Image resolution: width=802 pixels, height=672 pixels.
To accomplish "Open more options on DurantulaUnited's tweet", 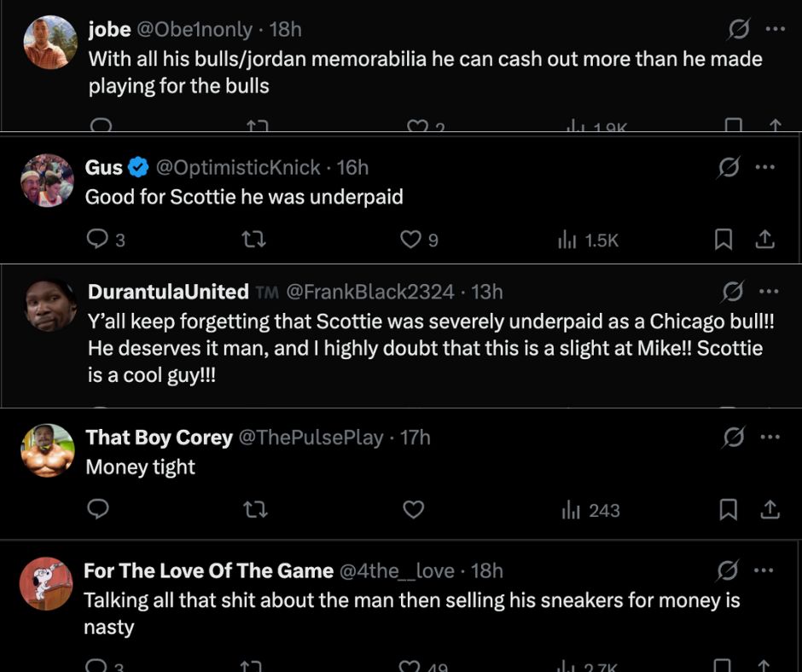I will coord(769,292).
